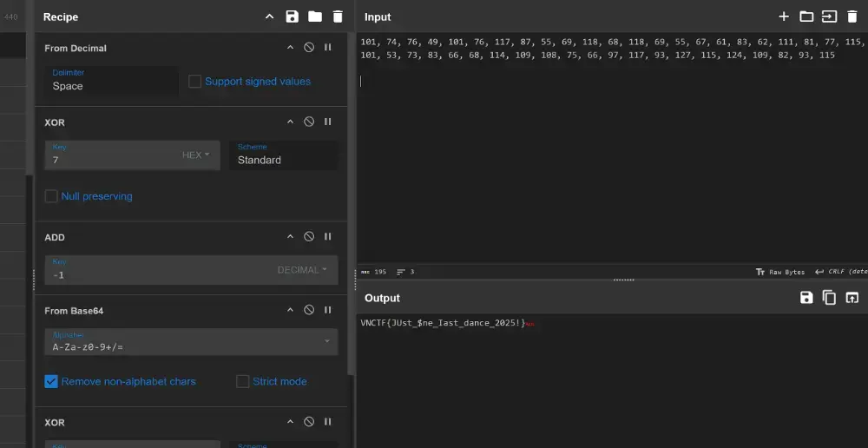
Task: Toggle the Null preserving checkbox
Action: 51,196
